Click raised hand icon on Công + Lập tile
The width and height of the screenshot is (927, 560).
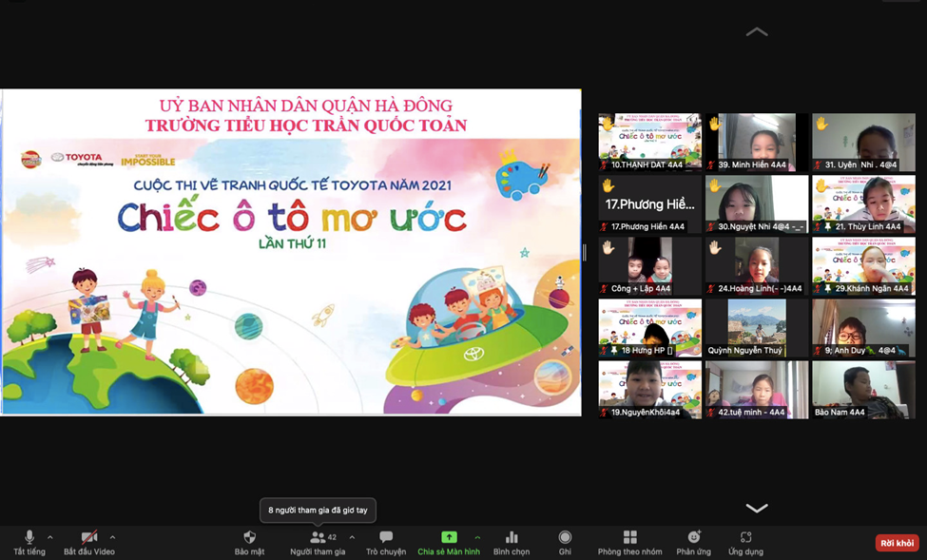click(x=608, y=248)
